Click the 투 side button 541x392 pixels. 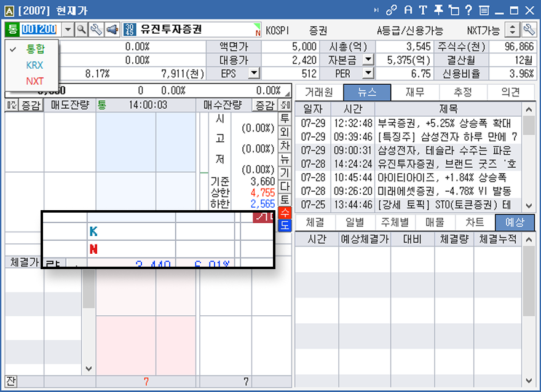click(x=285, y=119)
